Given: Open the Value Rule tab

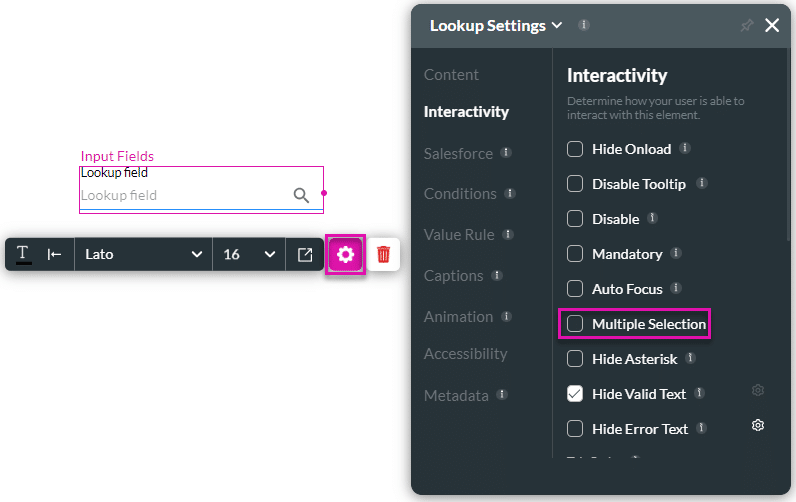Looking at the screenshot, I should click(x=459, y=235).
